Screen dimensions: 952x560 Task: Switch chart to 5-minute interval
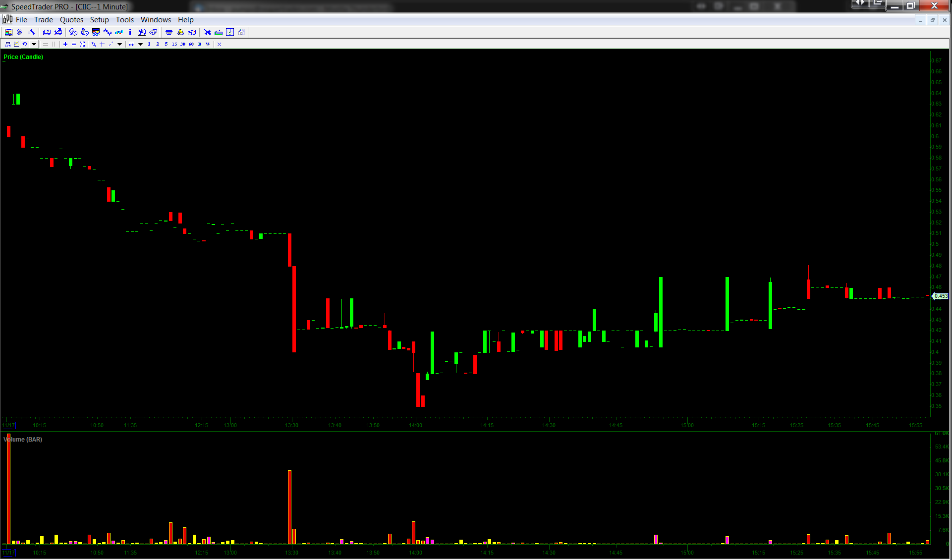point(166,44)
